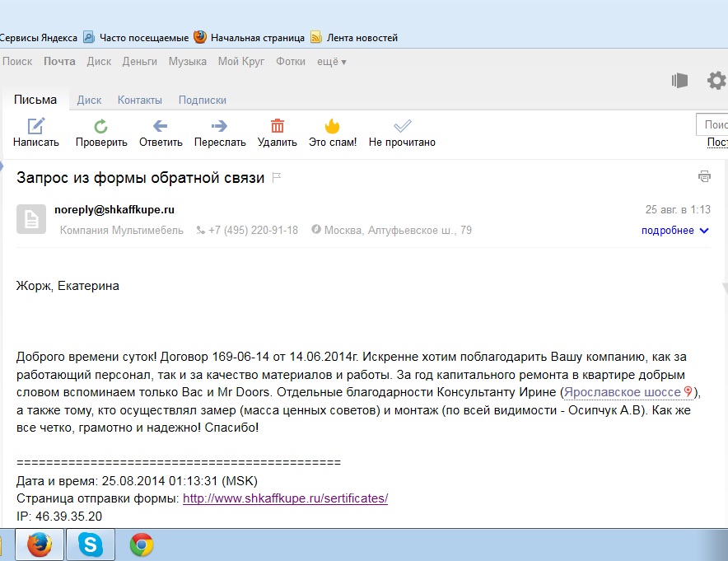Delete the email with Удалить trash icon
Screen dimensions: 728x561
point(278,126)
